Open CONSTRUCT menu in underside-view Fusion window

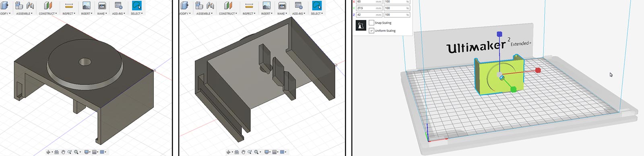pyautogui.click(x=228, y=14)
